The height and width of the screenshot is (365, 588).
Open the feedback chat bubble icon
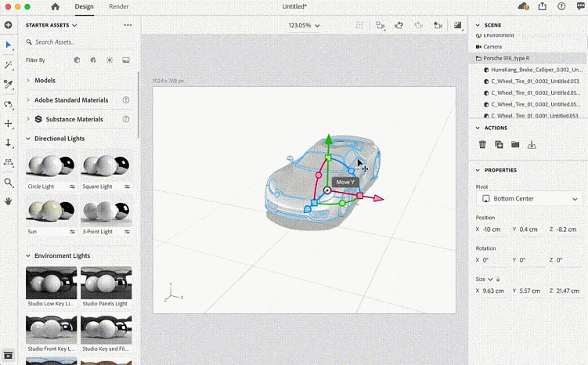pos(580,6)
